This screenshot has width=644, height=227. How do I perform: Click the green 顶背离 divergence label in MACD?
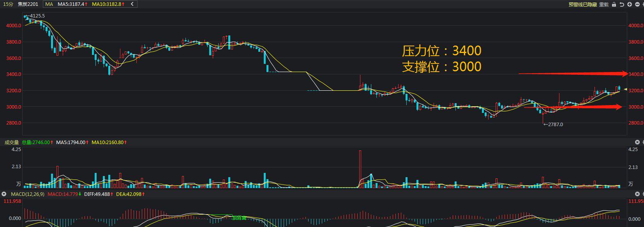pyautogui.click(x=239, y=218)
